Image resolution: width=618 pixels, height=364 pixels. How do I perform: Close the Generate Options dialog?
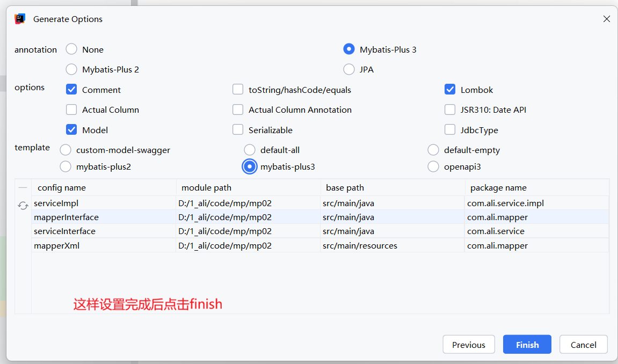click(607, 19)
